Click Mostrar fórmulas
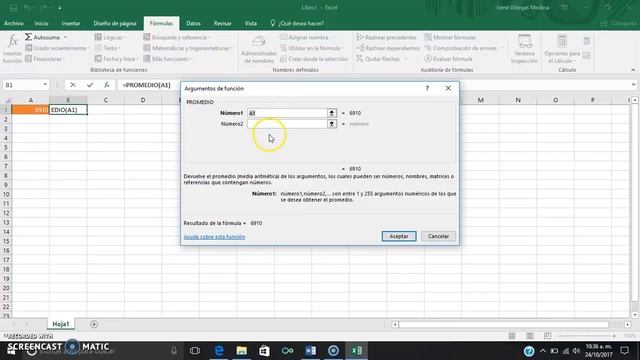640x360 pixels. [x=450, y=37]
